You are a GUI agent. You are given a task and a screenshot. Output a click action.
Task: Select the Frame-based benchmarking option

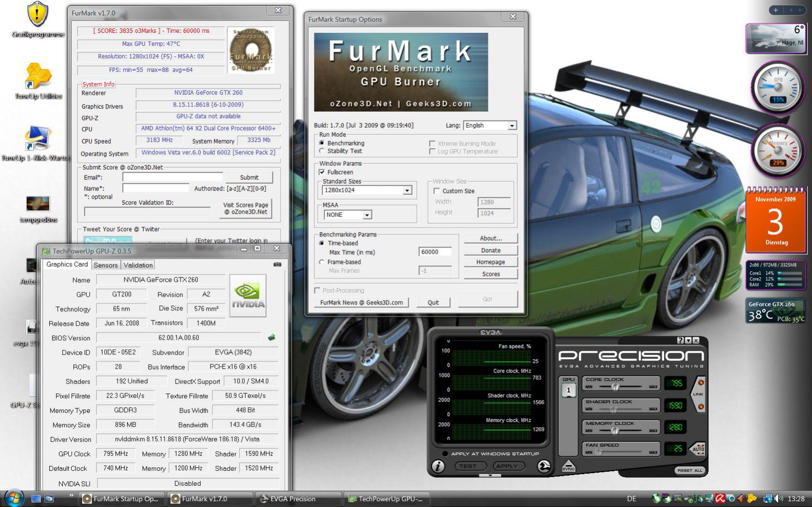(x=322, y=262)
